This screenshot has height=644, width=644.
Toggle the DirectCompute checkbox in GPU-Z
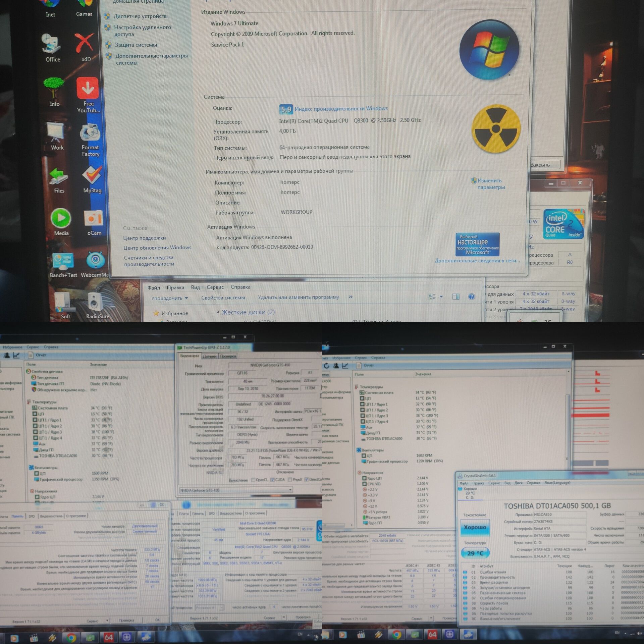tap(306, 479)
